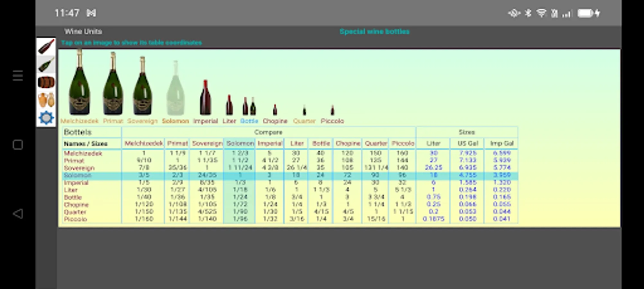644x289 pixels.
Task: Open the wine barrel units icon
Action: [46, 82]
